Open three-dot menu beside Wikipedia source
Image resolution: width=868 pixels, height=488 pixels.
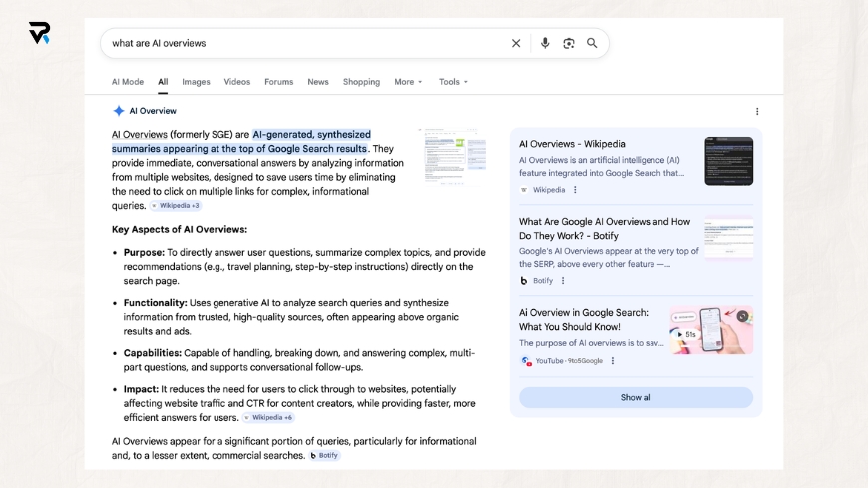tap(575, 190)
